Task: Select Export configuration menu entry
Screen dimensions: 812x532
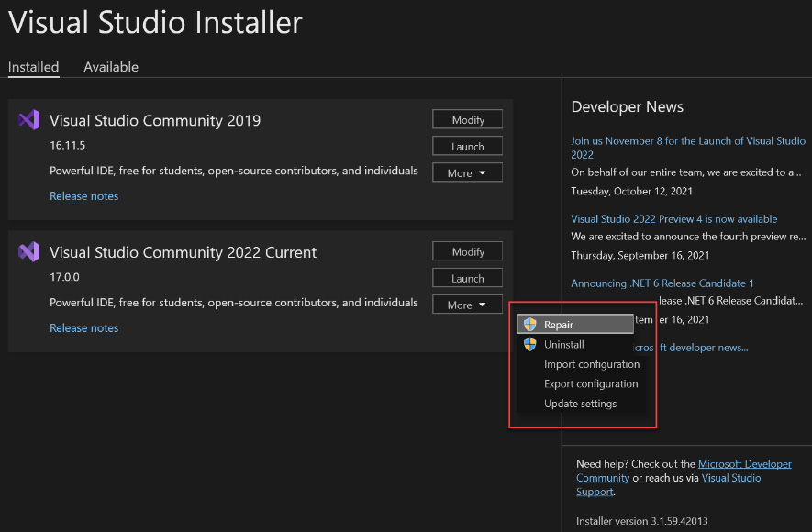Action: pos(590,384)
